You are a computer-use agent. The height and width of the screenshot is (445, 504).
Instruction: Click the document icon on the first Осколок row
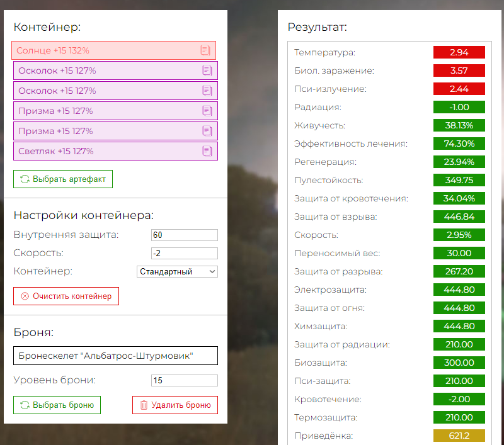[207, 70]
